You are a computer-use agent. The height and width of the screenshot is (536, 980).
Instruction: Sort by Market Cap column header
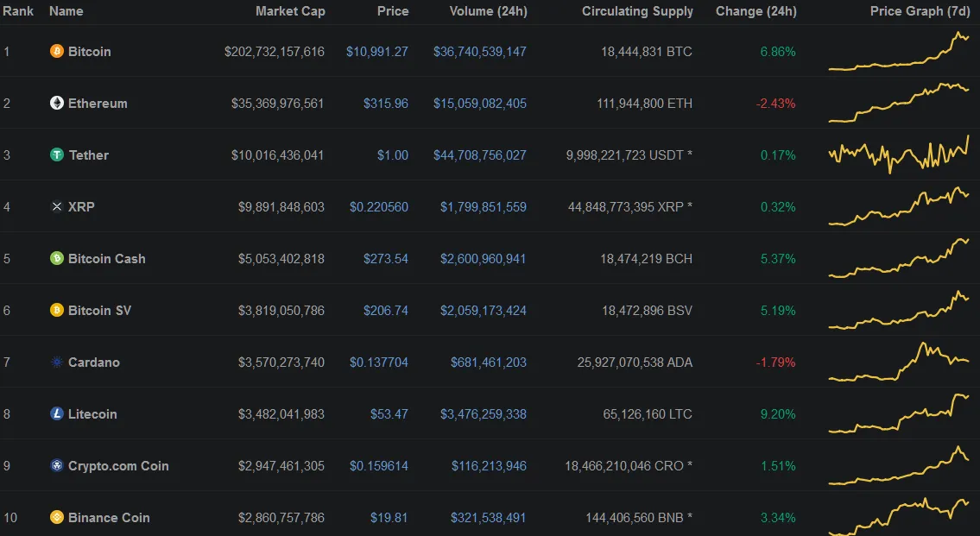coord(290,11)
